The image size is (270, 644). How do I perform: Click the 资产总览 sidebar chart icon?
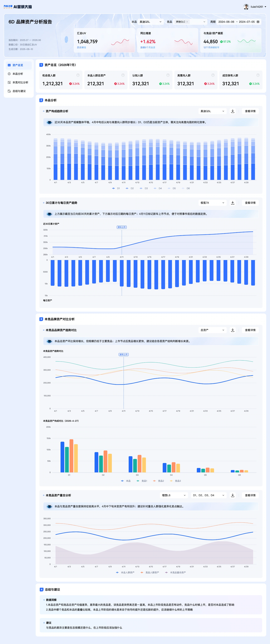[x=9, y=65]
